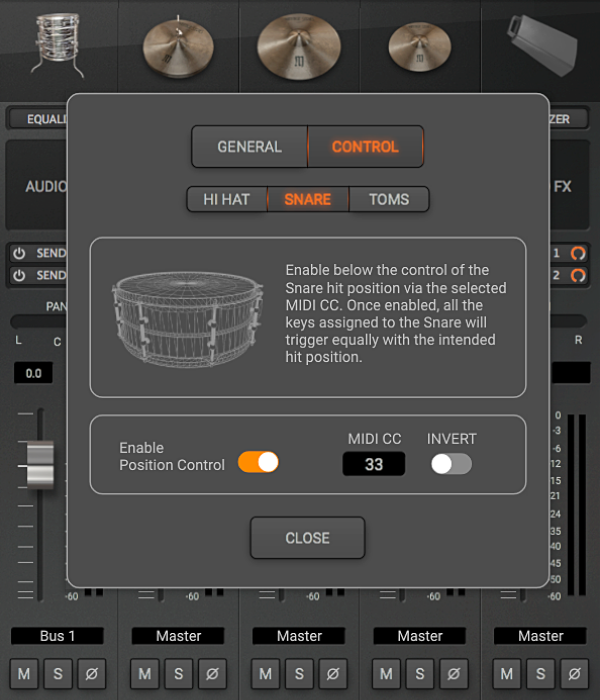Select the large center cymbal icon
Image resolution: width=600 pixels, height=700 pixels.
pos(299,47)
